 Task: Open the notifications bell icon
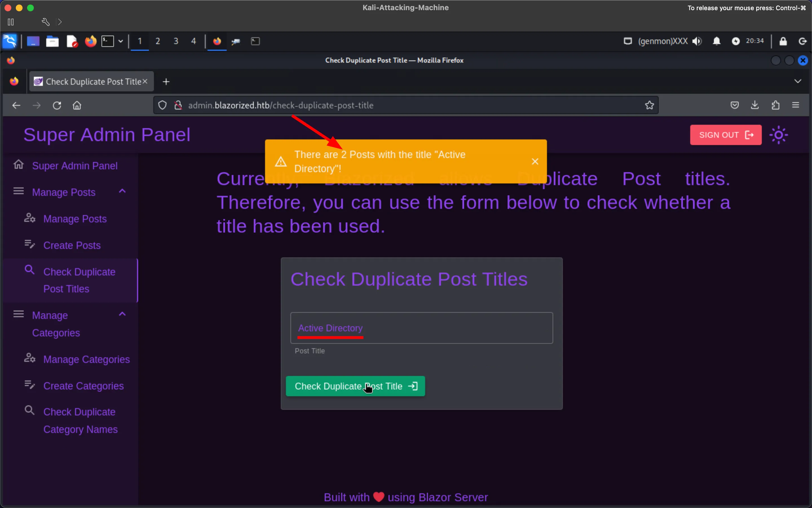[x=717, y=41]
